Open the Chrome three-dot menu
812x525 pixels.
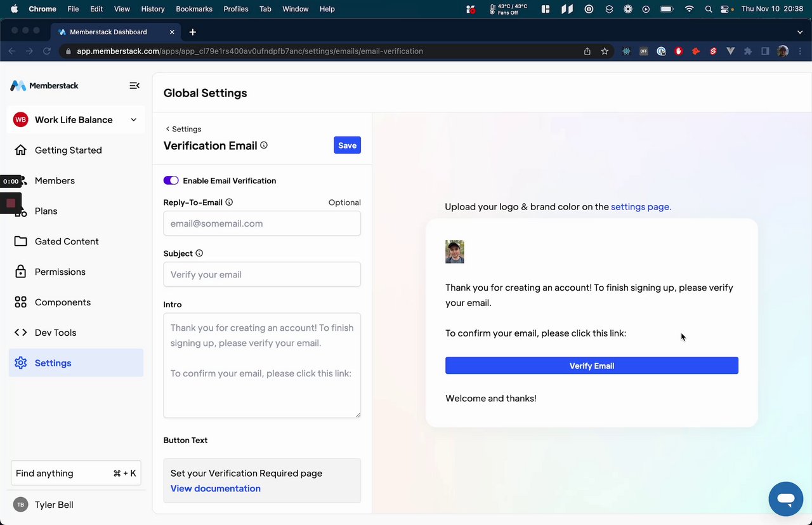pos(800,51)
